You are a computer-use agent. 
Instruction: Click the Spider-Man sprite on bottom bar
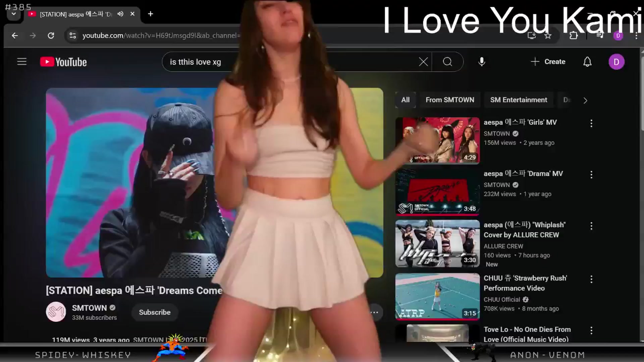(x=172, y=348)
